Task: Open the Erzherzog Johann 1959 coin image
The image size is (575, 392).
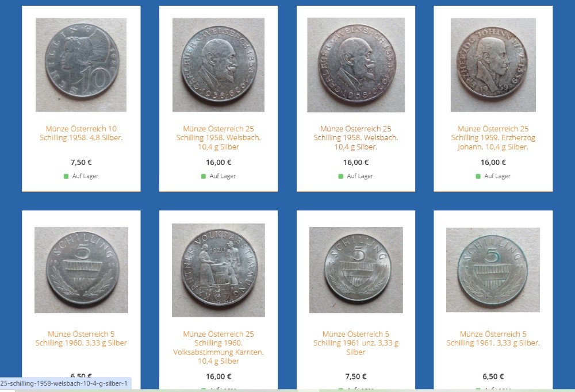Action: (x=493, y=65)
